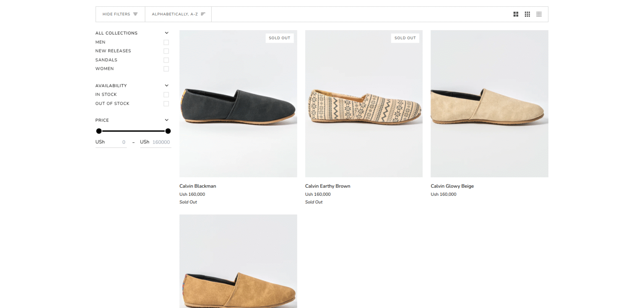Image resolution: width=644 pixels, height=308 pixels.
Task: Click the maximum price input field
Action: 161,142
